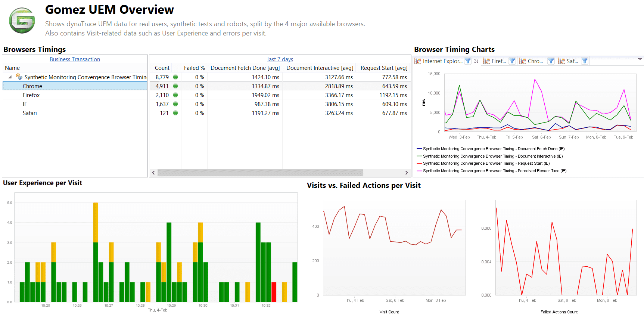
Task: Click the filter icon on Chrome tab
Action: coord(551,61)
